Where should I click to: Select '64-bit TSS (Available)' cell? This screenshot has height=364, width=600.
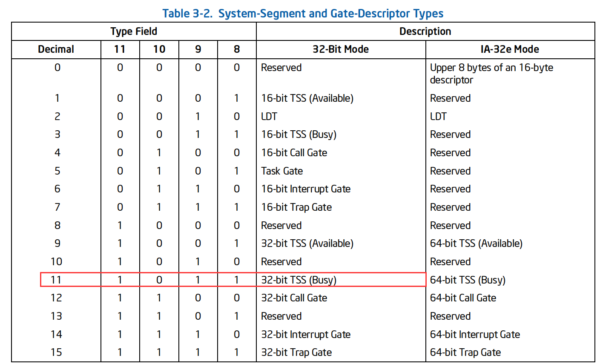point(476,244)
